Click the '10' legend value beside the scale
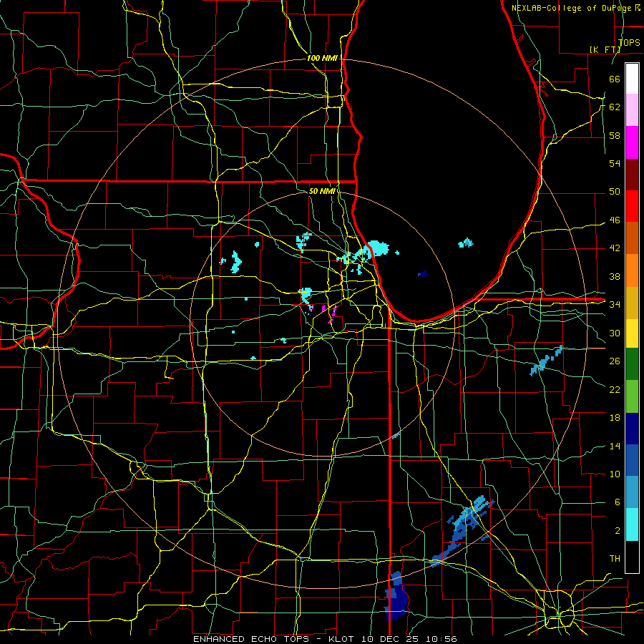 (615, 474)
